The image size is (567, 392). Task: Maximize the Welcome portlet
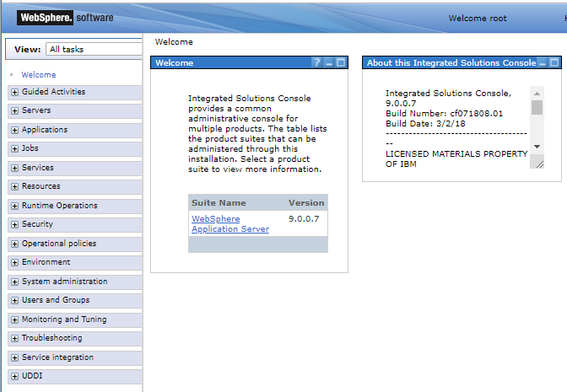click(x=341, y=63)
